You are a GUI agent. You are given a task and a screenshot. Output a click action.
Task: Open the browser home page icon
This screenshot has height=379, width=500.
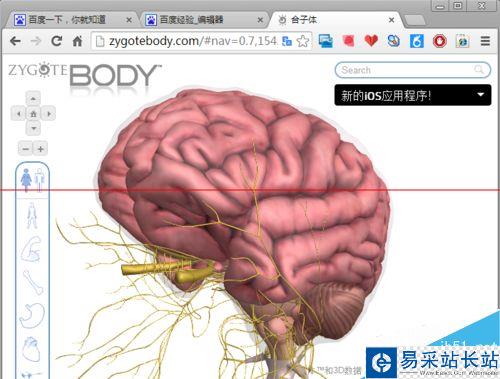[x=77, y=41]
